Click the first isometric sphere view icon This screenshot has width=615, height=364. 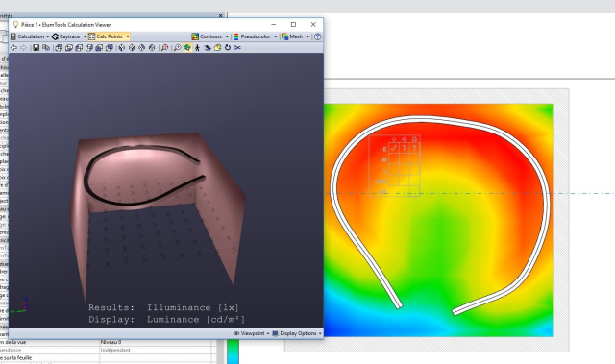(122, 47)
